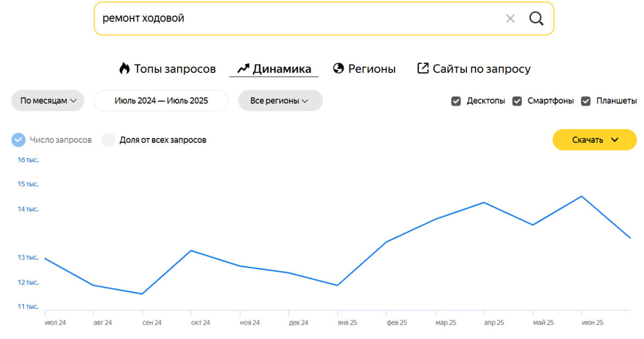
Task: Uncheck the Смартфоны checkbox
Action: [x=517, y=101]
